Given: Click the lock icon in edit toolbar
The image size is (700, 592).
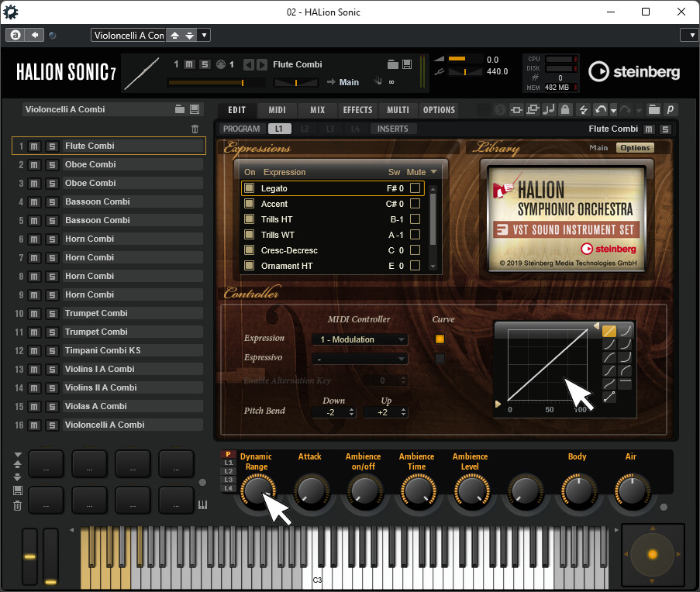Looking at the screenshot, I should 565,110.
